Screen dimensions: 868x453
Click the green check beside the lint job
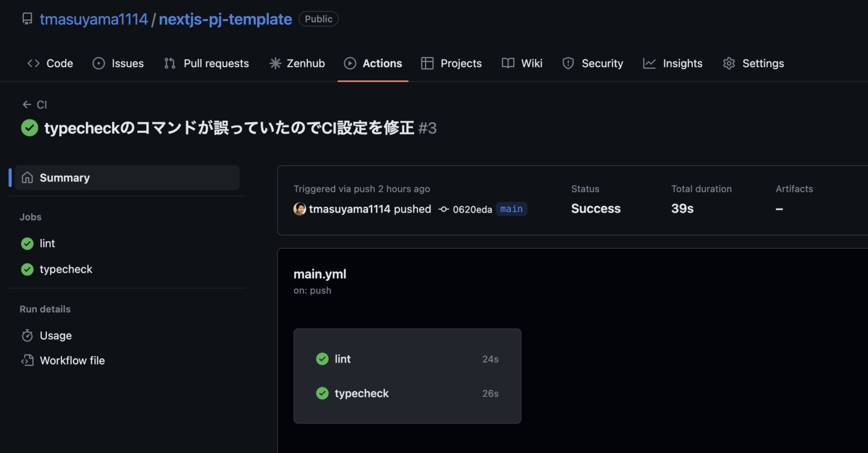pyautogui.click(x=27, y=243)
